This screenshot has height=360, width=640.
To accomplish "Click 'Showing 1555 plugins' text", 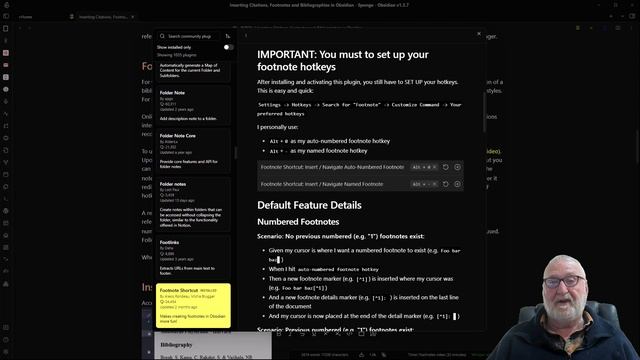I will (x=176, y=55).
